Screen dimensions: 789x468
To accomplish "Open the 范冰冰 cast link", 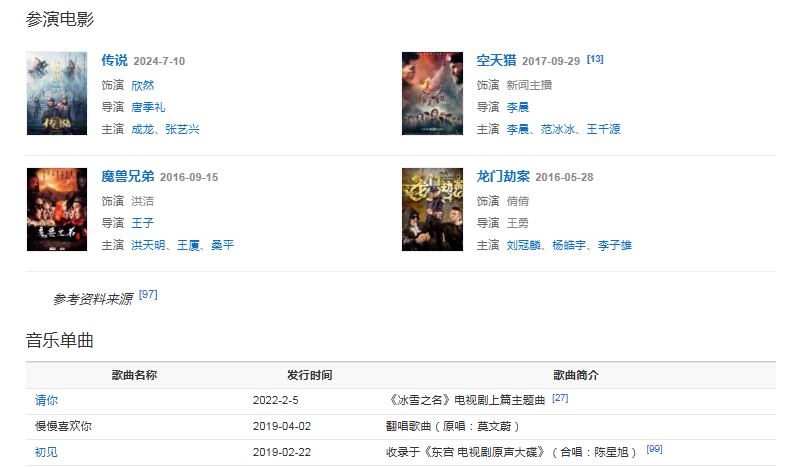I will 558,129.
